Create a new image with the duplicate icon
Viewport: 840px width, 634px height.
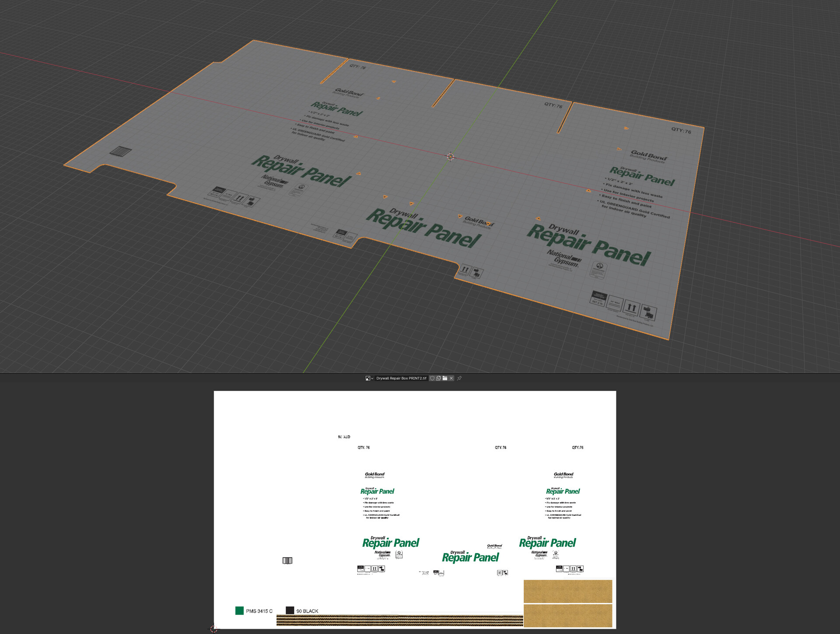pyautogui.click(x=438, y=378)
